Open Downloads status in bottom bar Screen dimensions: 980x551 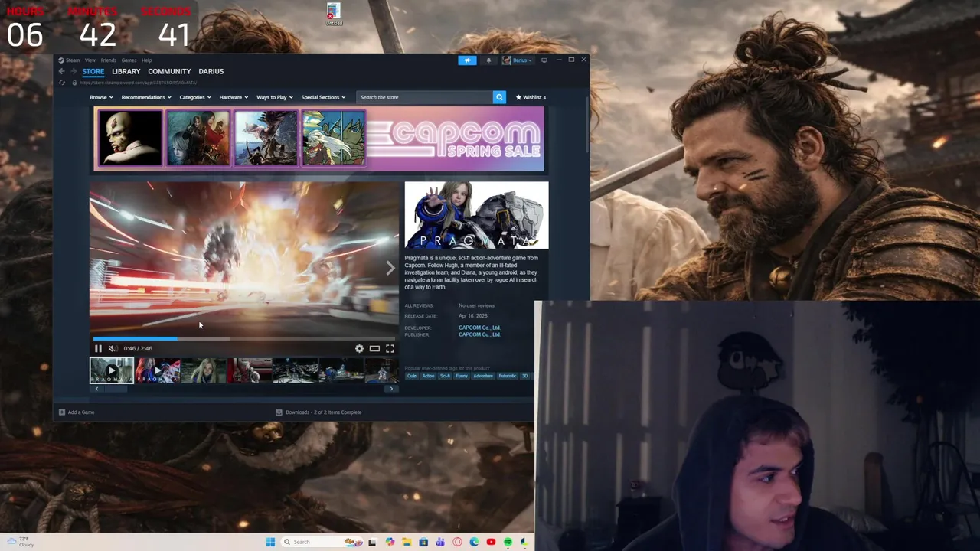(x=318, y=412)
